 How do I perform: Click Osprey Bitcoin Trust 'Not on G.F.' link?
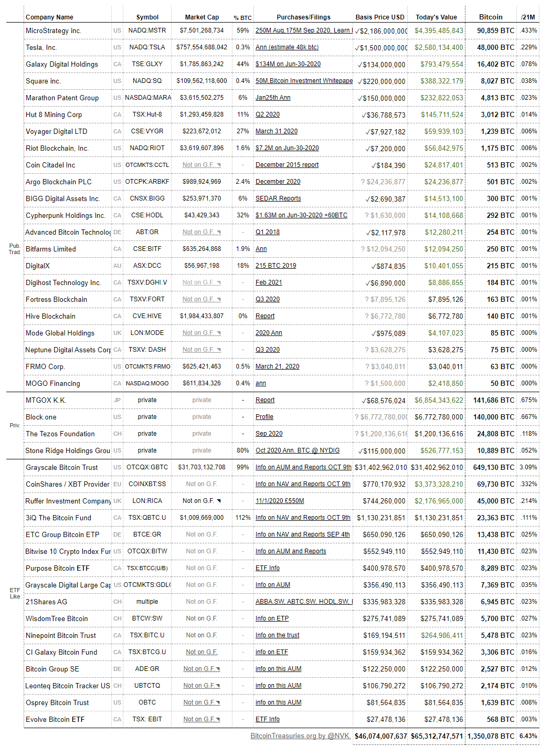[202, 702]
